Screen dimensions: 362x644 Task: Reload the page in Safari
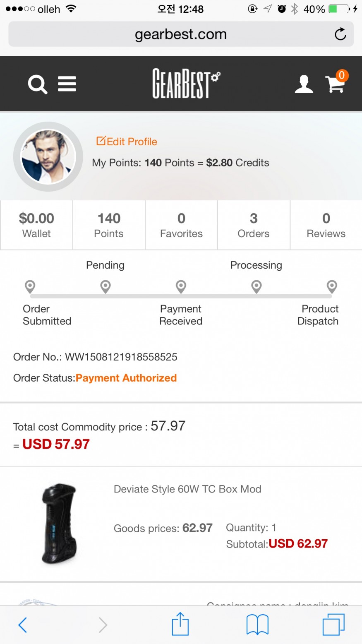pyautogui.click(x=340, y=34)
